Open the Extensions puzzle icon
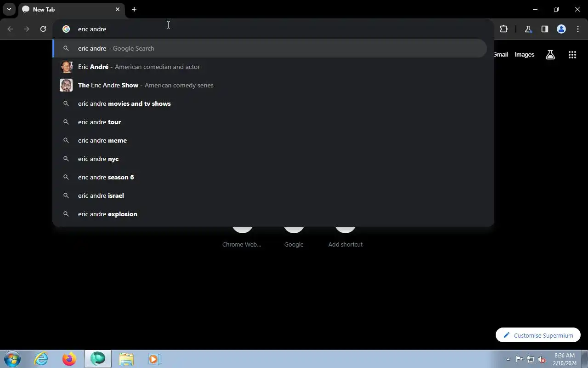Image resolution: width=588 pixels, height=368 pixels. tap(503, 29)
